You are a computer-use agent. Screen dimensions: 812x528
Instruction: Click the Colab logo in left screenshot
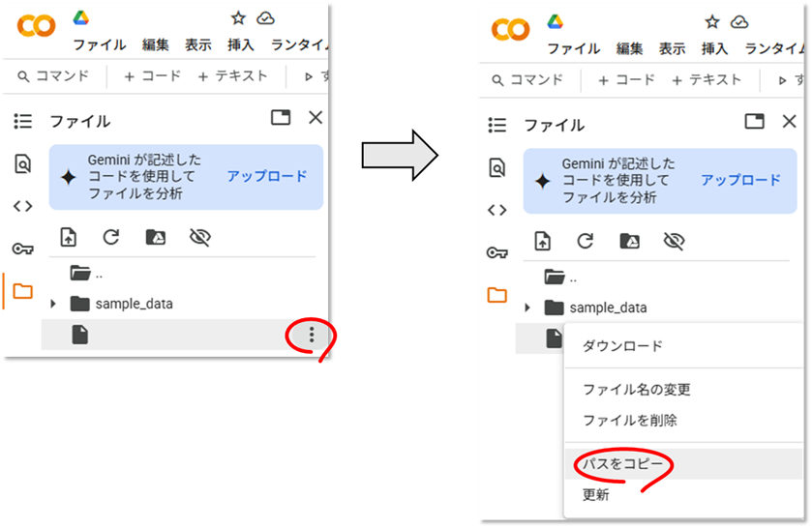(x=36, y=25)
